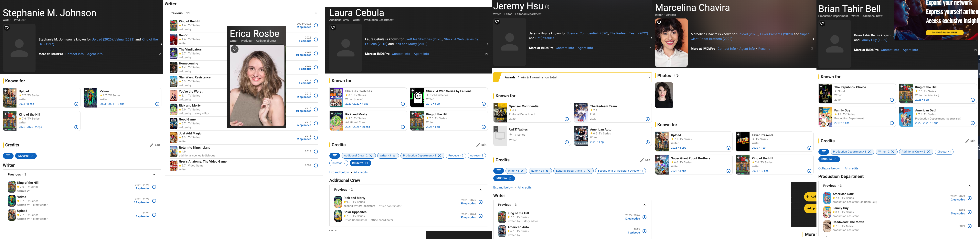Show info for Grey's Anatomy: The Video Game
The height and width of the screenshot is (239, 980).
point(316,165)
